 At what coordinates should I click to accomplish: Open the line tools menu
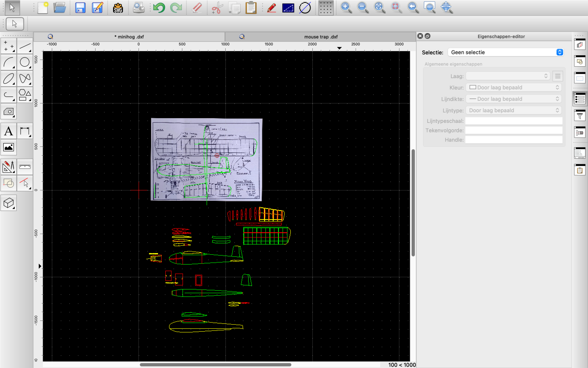pyautogui.click(x=25, y=46)
